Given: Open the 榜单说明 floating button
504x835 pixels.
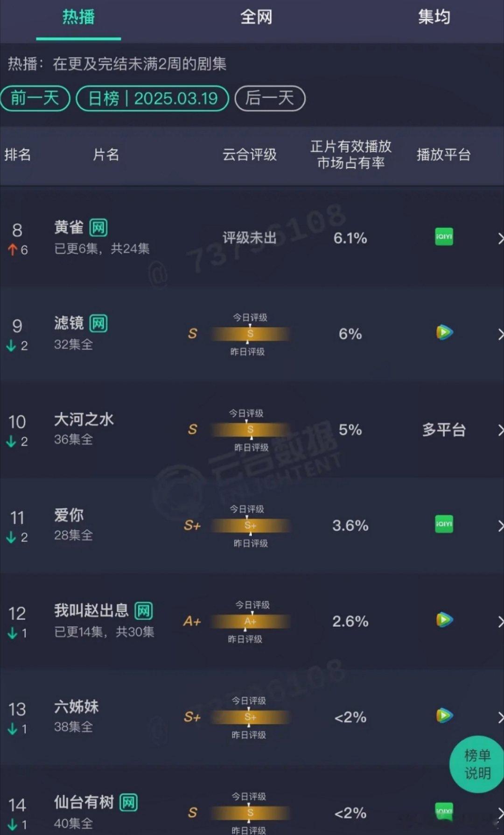Looking at the screenshot, I should point(477,764).
